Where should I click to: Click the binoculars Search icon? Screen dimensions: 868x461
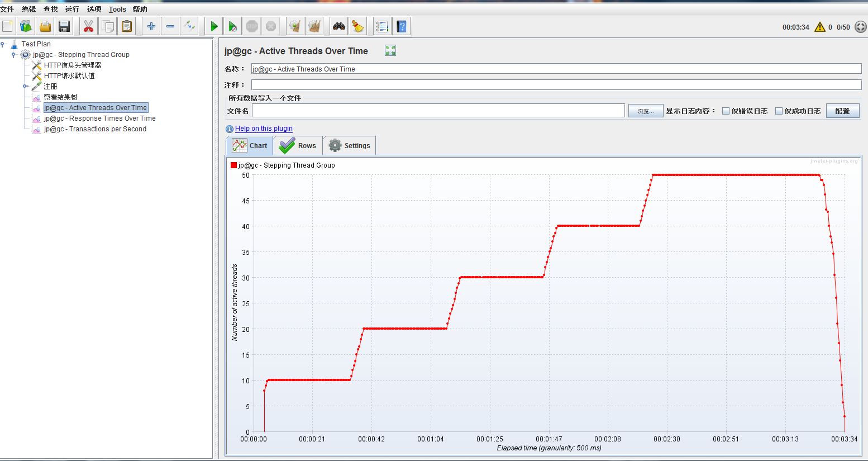[x=339, y=26]
